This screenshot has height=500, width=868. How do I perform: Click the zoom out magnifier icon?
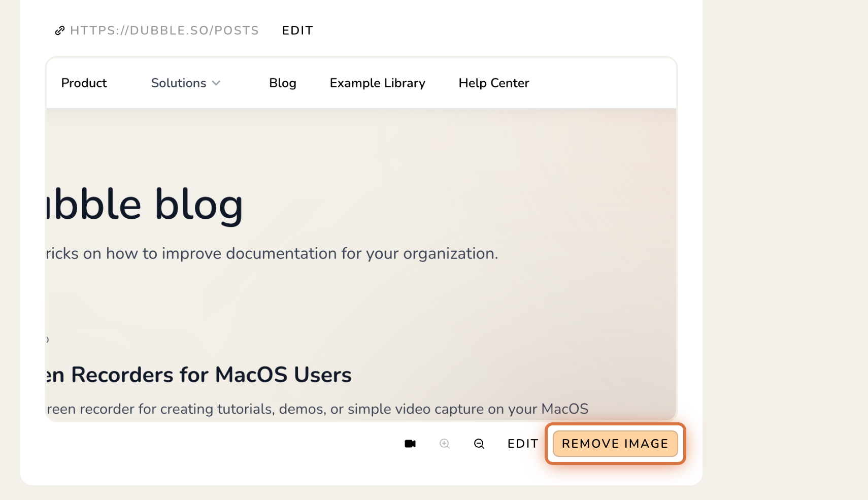479,444
